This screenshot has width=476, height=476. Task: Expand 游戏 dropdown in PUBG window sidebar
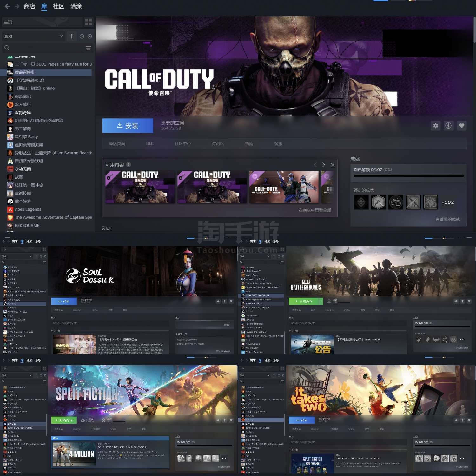(255, 256)
